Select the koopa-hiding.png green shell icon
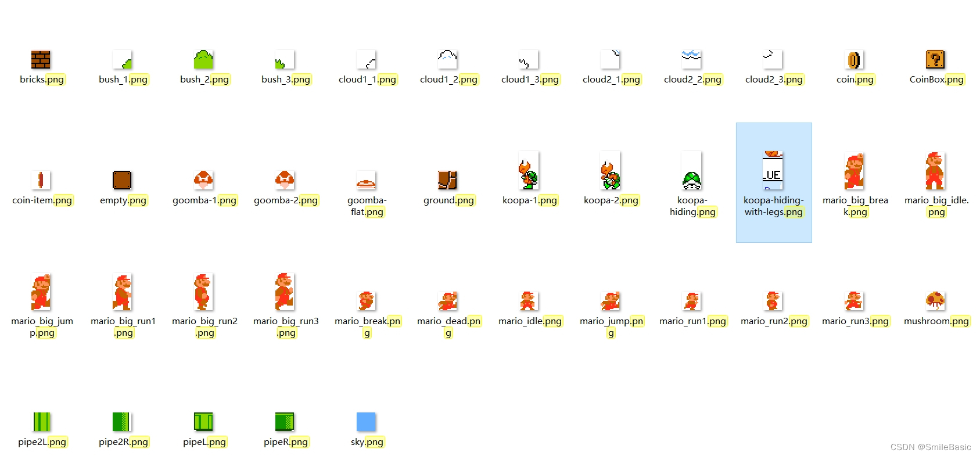Viewport: 980px width, 456px height. (x=691, y=171)
